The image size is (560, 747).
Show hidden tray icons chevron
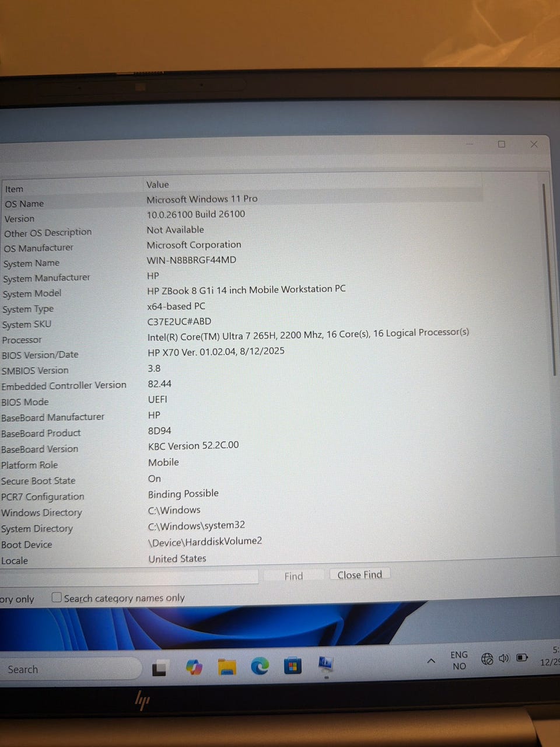pyautogui.click(x=431, y=661)
